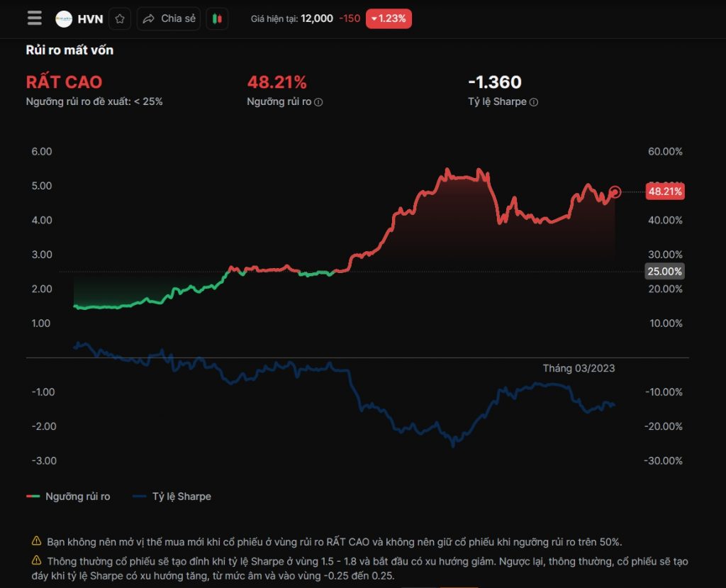Add HVN to favorites with star icon

120,19
